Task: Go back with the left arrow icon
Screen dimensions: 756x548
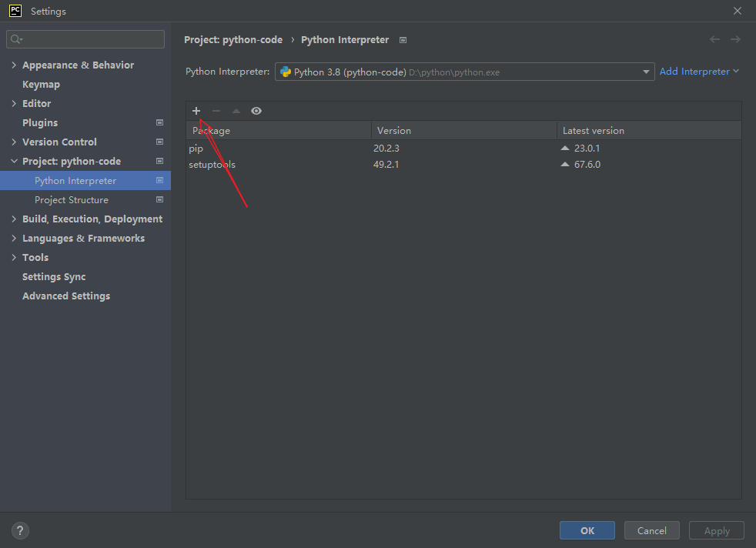Action: [714, 39]
